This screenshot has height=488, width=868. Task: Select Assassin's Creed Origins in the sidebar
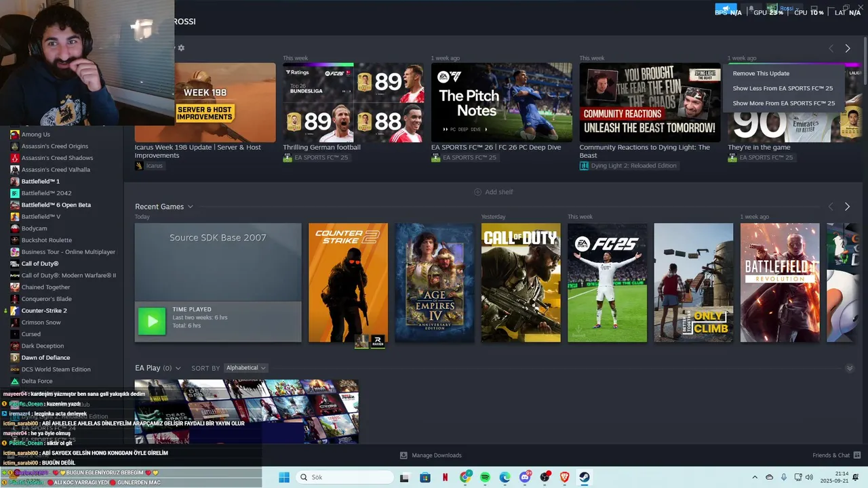coord(54,146)
